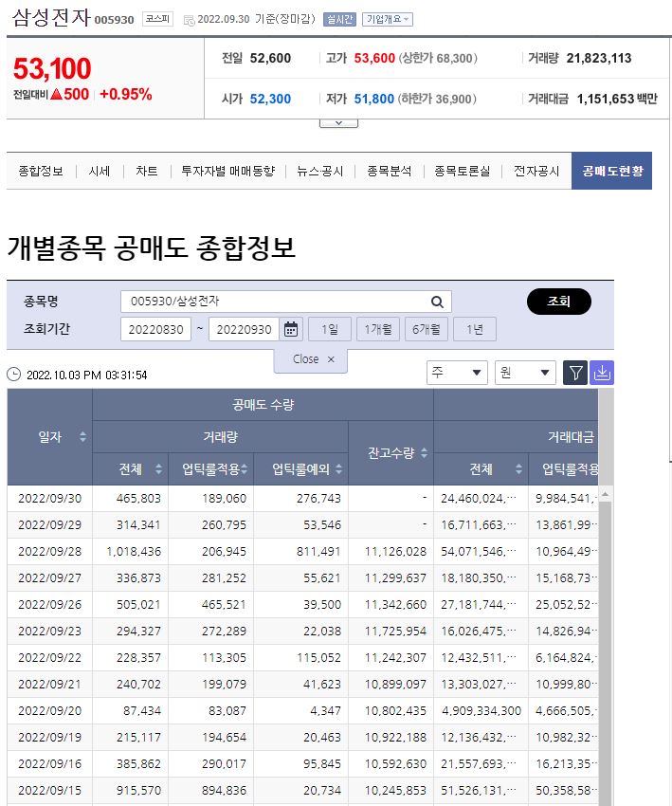Sort 거래량 전체 column arrows

158,468
